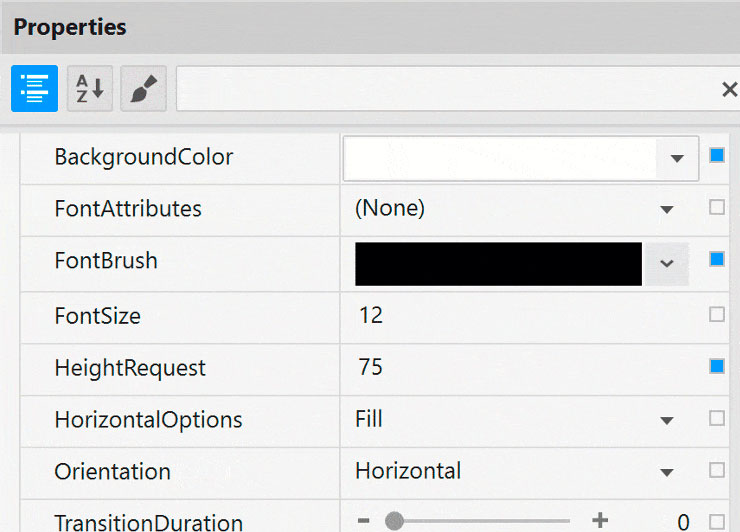The height and width of the screenshot is (532, 740).
Task: Sort properties alphabetically with A-Z icon
Action: (x=89, y=89)
